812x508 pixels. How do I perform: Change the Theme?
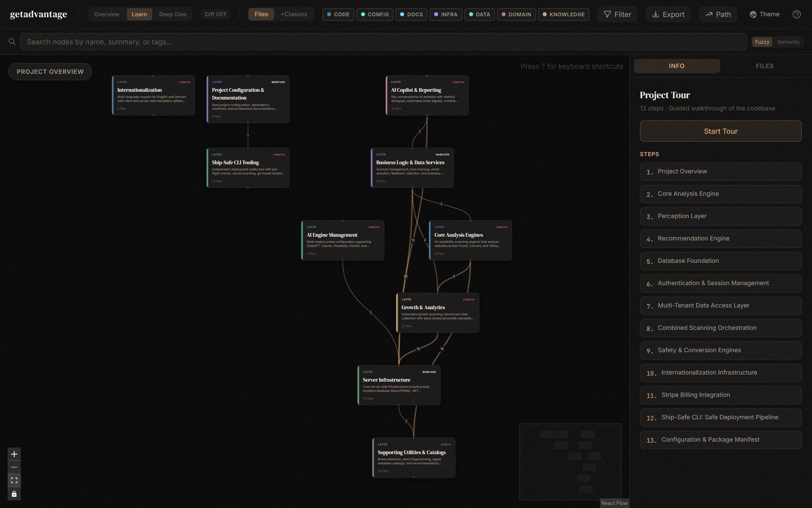(764, 14)
